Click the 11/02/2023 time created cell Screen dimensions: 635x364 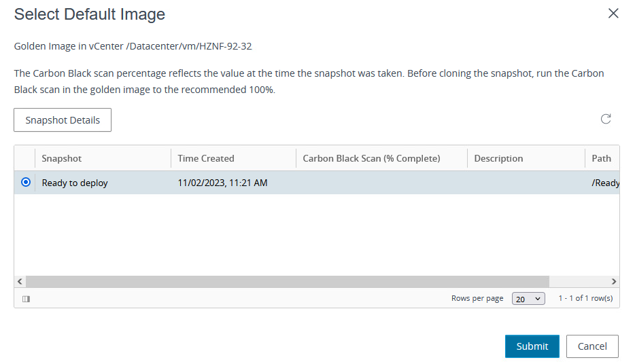tap(222, 183)
